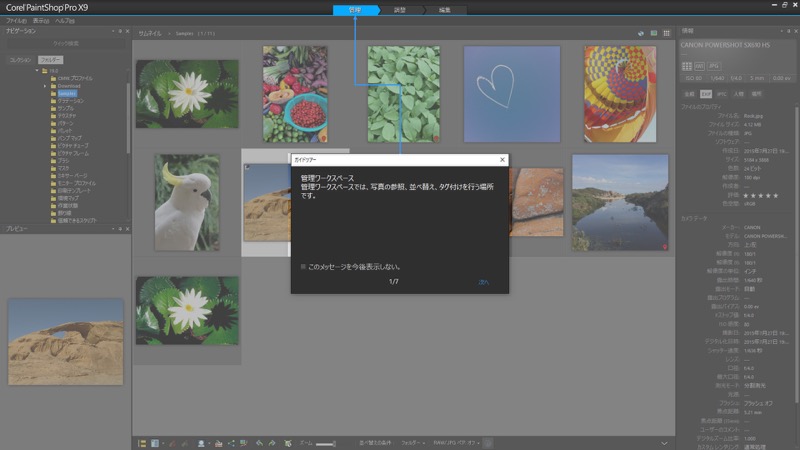Open the フォルダー sort dropdown in bottom bar
800x450 pixels.
pyautogui.click(x=412, y=442)
